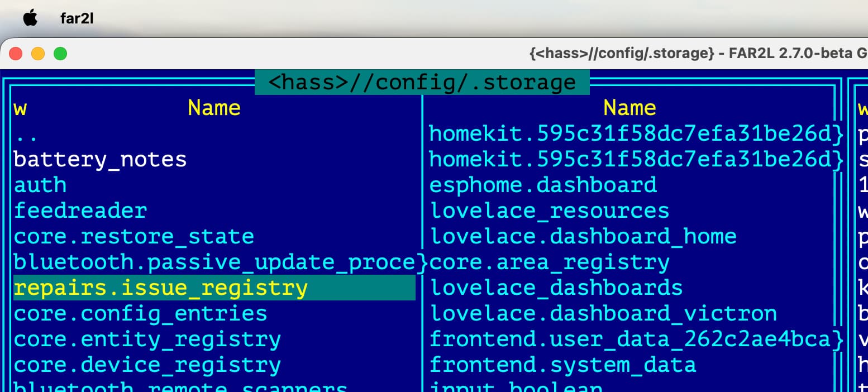Image resolution: width=868 pixels, height=392 pixels.
Task: Select the esphome.dashboard file
Action: 543,185
